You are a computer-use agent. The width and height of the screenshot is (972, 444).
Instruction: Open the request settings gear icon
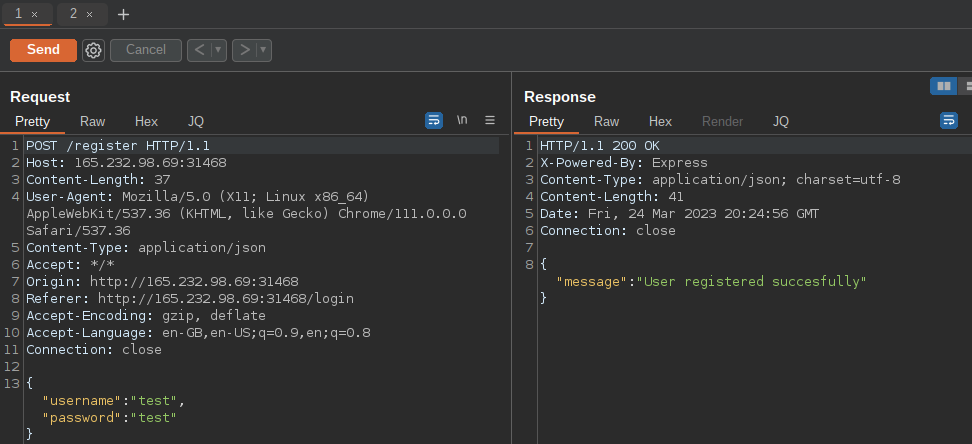click(x=94, y=50)
